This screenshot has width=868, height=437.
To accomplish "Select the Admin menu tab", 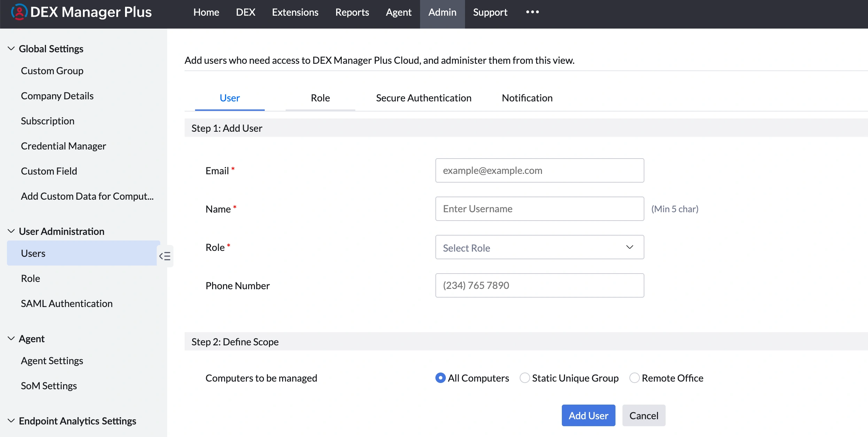I will [x=442, y=14].
